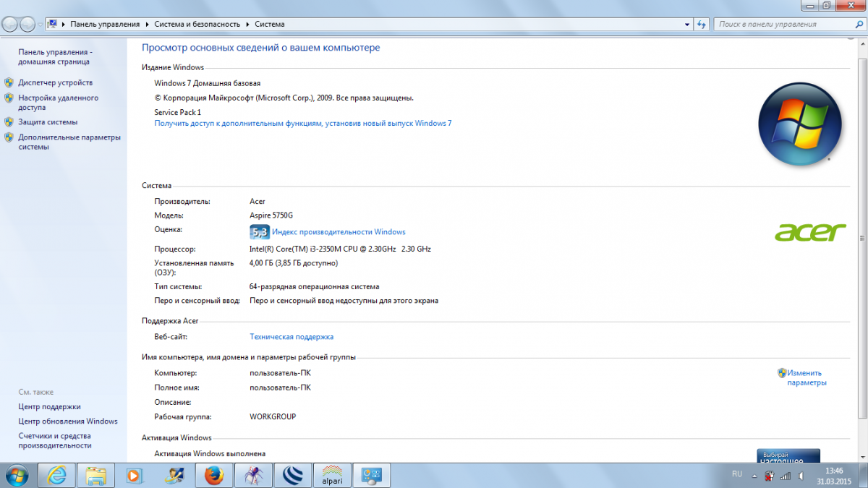
Task: Click Изменить параметры link
Action: 807,377
